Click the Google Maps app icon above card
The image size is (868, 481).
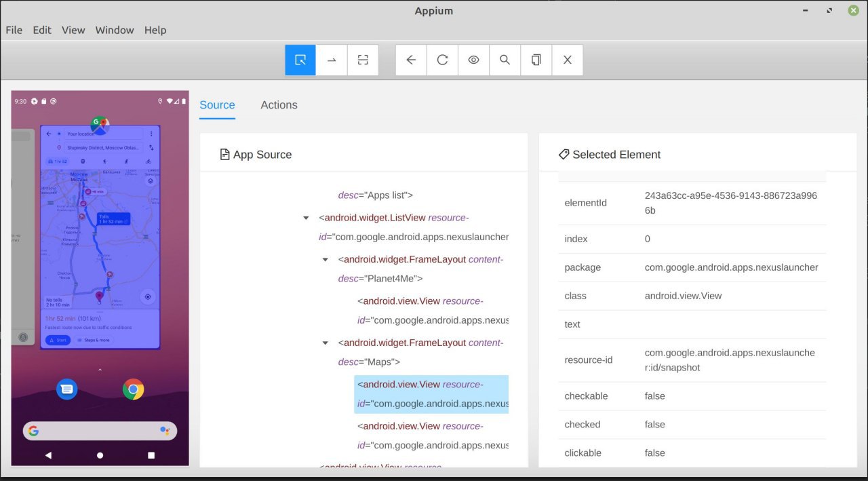[100, 125]
